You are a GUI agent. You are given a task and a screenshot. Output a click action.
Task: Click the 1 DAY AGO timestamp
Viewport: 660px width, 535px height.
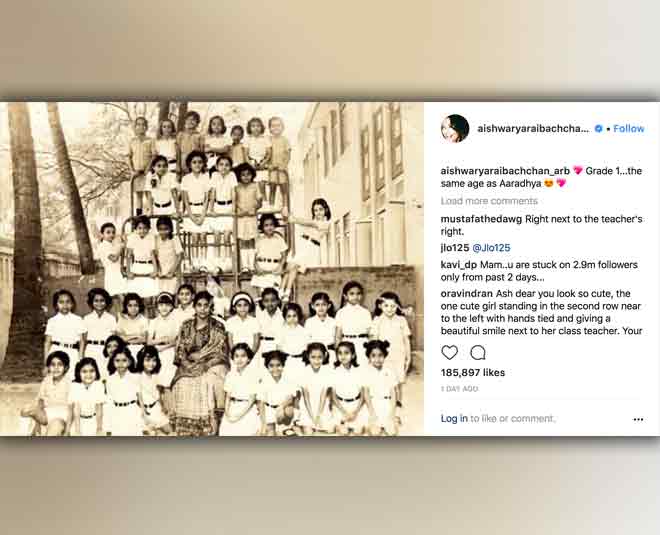coord(459,389)
